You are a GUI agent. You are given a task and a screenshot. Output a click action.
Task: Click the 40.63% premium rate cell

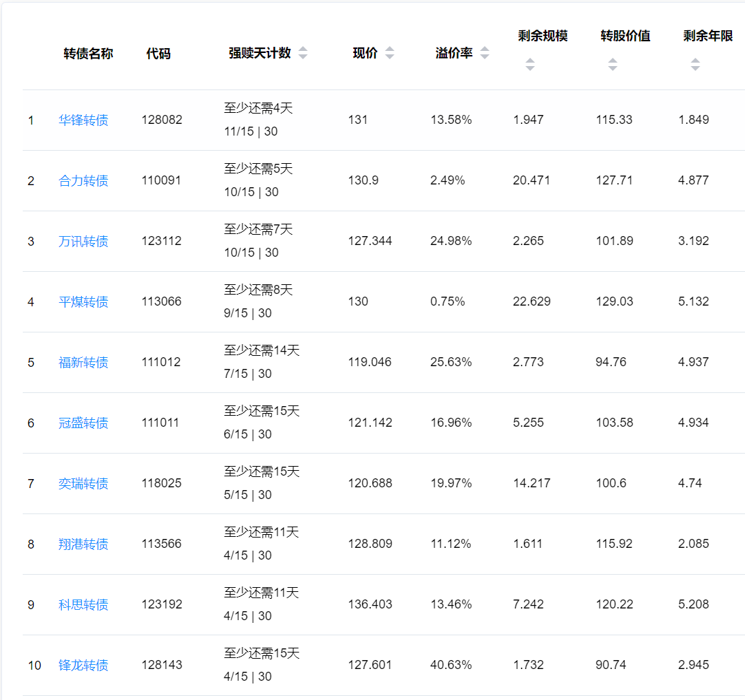(x=451, y=665)
